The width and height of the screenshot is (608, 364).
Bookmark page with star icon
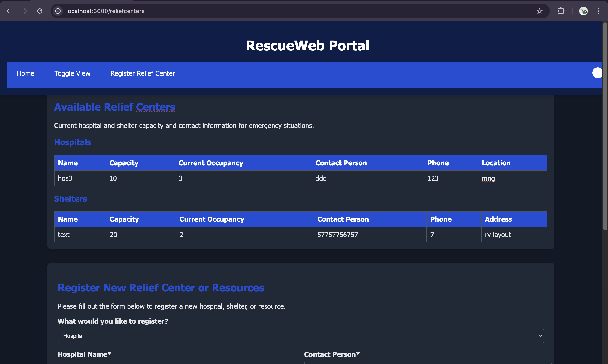(x=539, y=11)
